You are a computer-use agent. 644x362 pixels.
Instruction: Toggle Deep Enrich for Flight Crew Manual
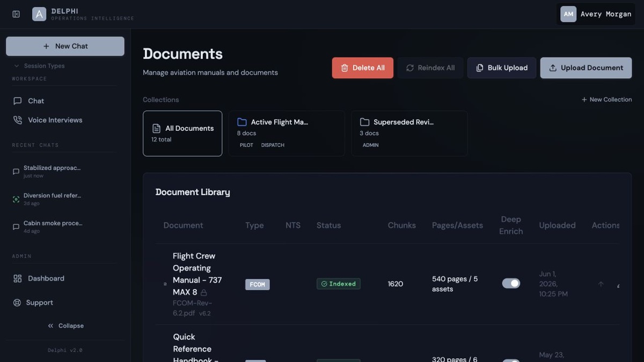click(x=511, y=283)
